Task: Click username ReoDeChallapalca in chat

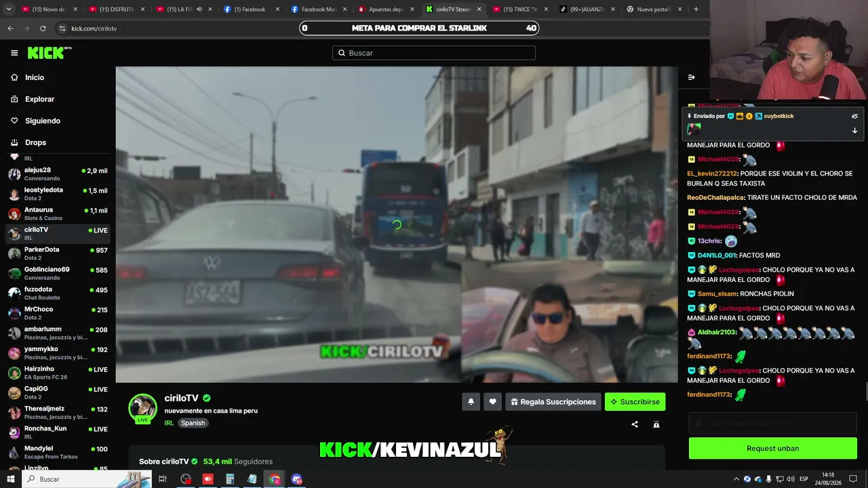Action: [715, 197]
